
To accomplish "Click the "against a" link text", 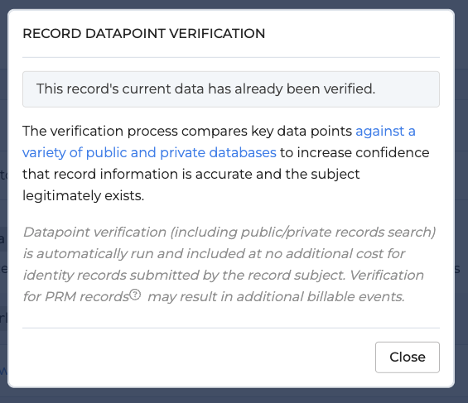I will pyautogui.click(x=385, y=131).
